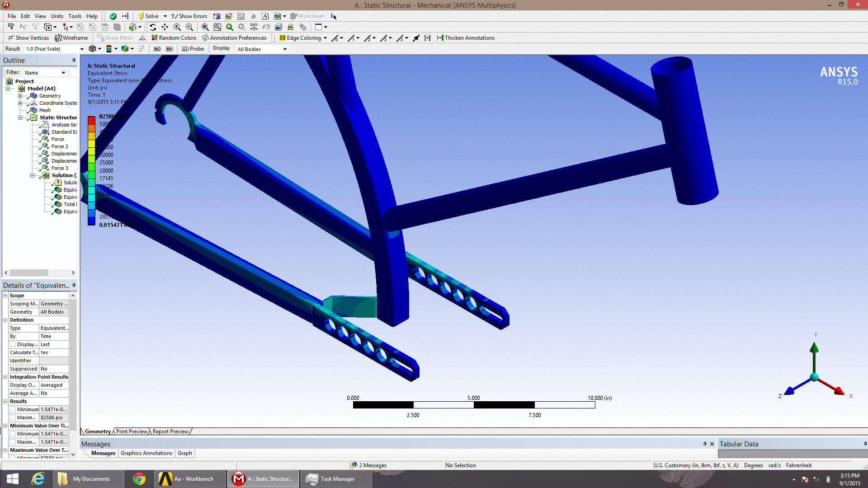Image resolution: width=868 pixels, height=488 pixels.
Task: Set ISO isometric view
Action: point(254,27)
